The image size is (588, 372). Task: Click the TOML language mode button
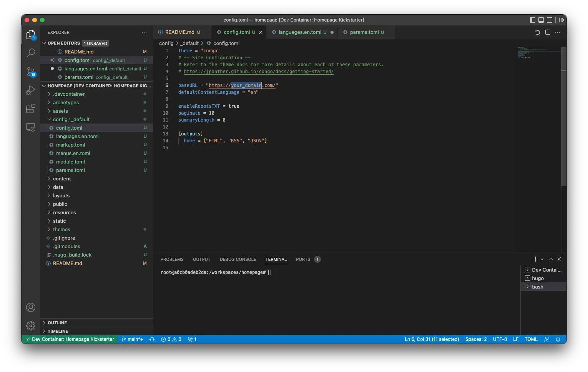531,339
